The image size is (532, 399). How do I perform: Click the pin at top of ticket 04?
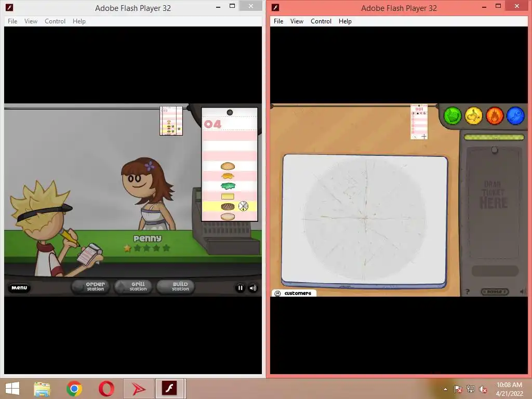230,112
